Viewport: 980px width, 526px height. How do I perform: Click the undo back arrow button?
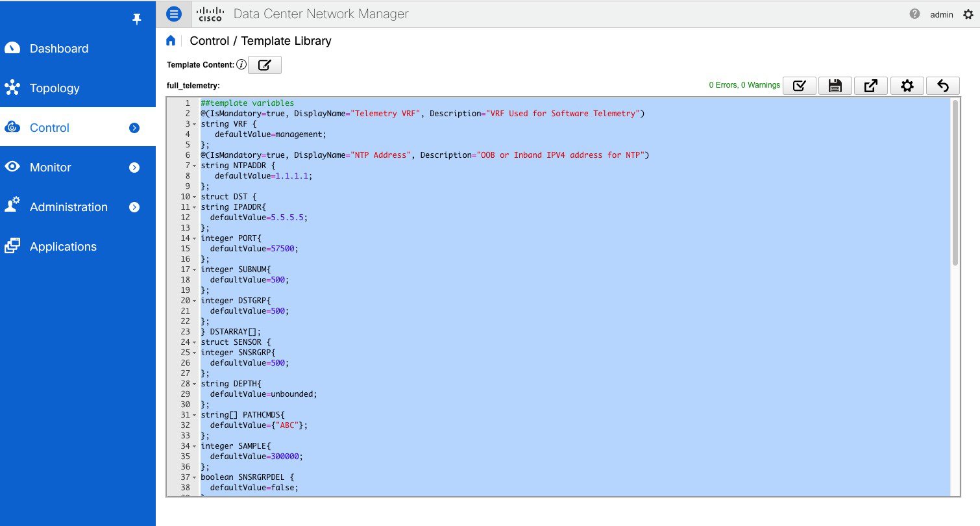[x=943, y=86]
